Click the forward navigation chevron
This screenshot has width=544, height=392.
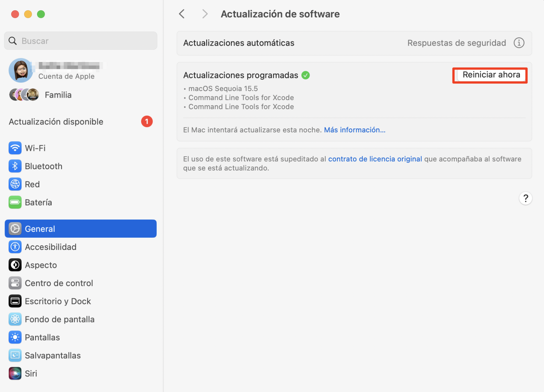[205, 14]
